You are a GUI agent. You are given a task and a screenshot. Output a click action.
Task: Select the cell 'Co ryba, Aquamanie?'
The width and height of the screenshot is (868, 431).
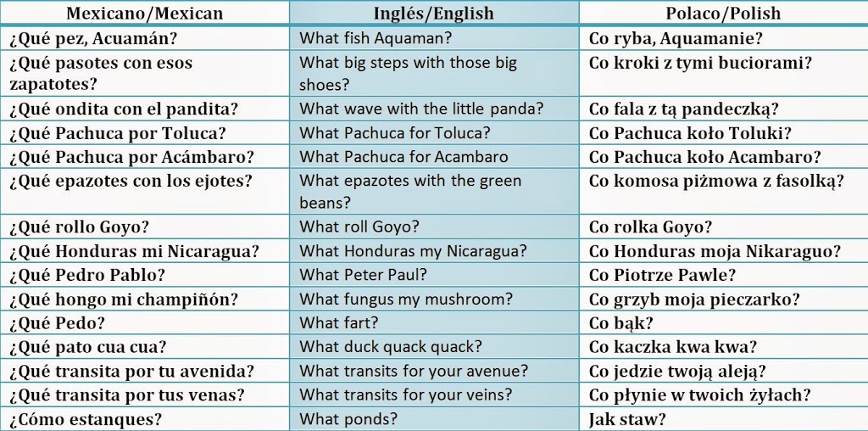pos(724,39)
